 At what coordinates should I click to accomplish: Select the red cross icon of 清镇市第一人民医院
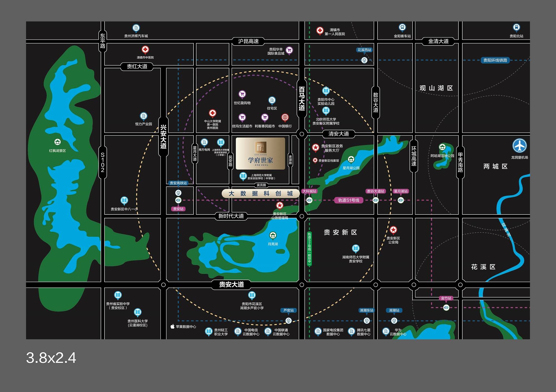(x=320, y=30)
